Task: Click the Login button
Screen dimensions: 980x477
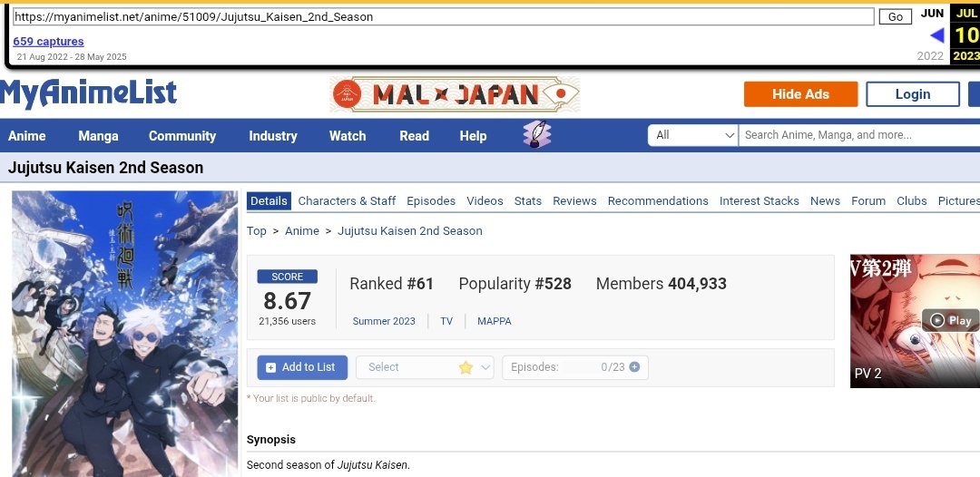Action: pyautogui.click(x=912, y=94)
